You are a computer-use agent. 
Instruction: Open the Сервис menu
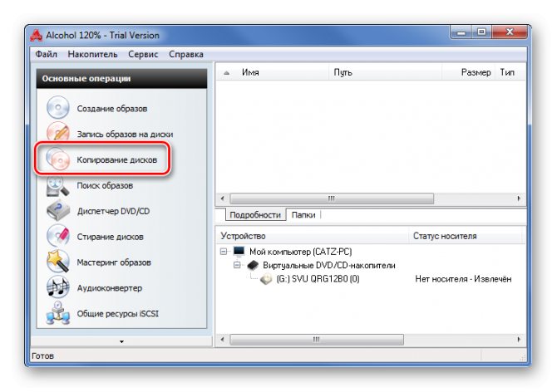tap(143, 54)
